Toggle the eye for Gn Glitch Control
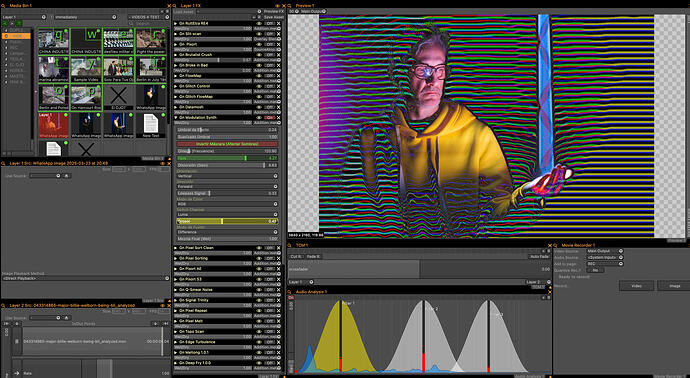The width and height of the screenshot is (690, 378). point(259,86)
